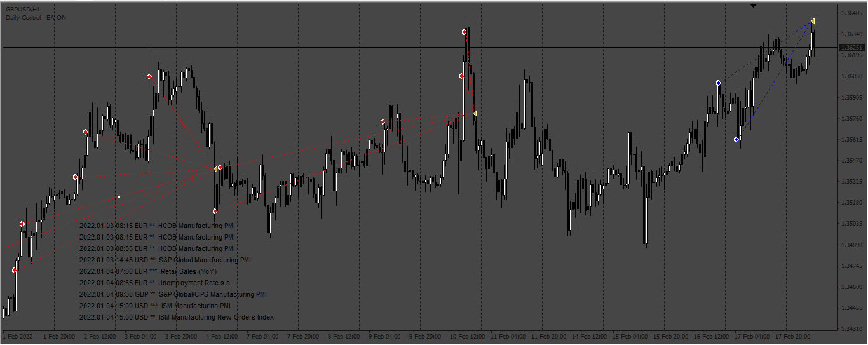
Task: Click the 10 Feb 12:00 time axis label
Action: click(468, 336)
